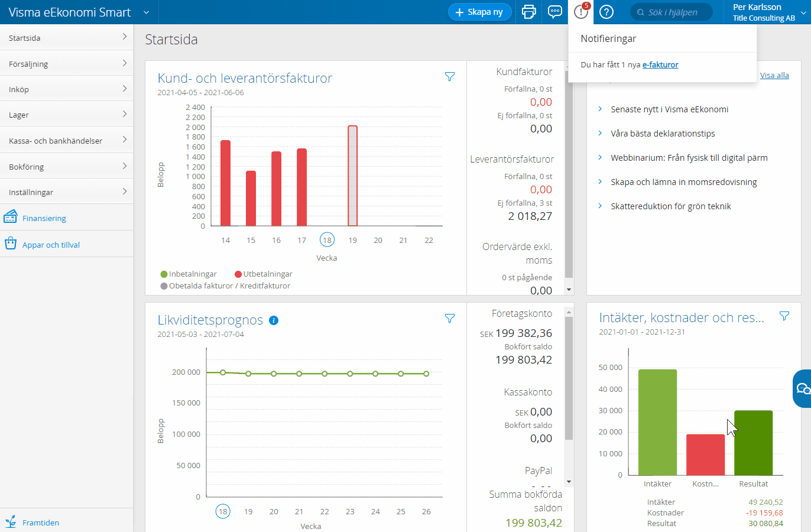
Task: Expand Senaste nytt i Visma eEkonomi
Action: point(669,109)
